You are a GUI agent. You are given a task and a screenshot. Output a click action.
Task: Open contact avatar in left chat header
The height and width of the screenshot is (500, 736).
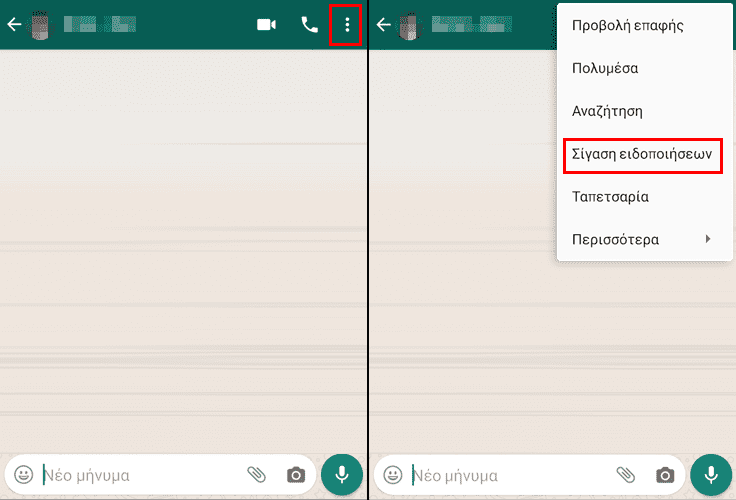pyautogui.click(x=39, y=25)
